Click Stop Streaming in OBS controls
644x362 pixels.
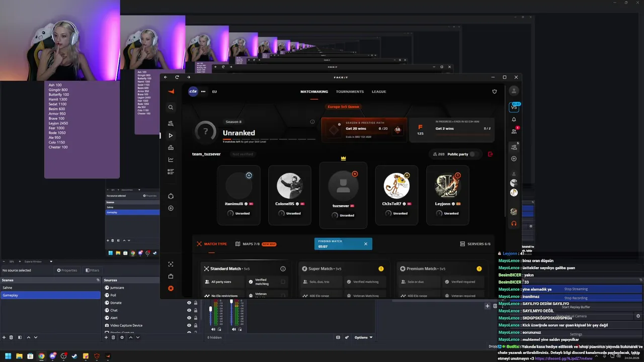[576, 289]
